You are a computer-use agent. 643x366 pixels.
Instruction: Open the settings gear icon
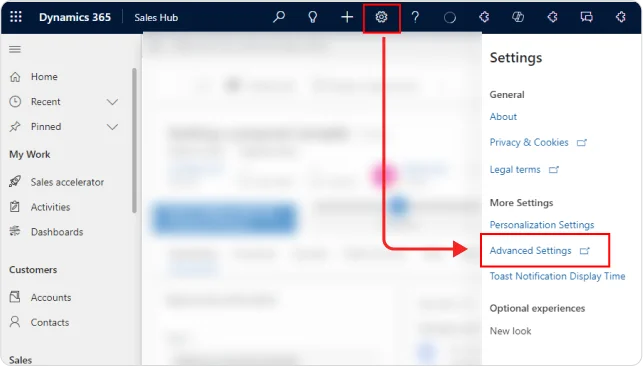381,17
